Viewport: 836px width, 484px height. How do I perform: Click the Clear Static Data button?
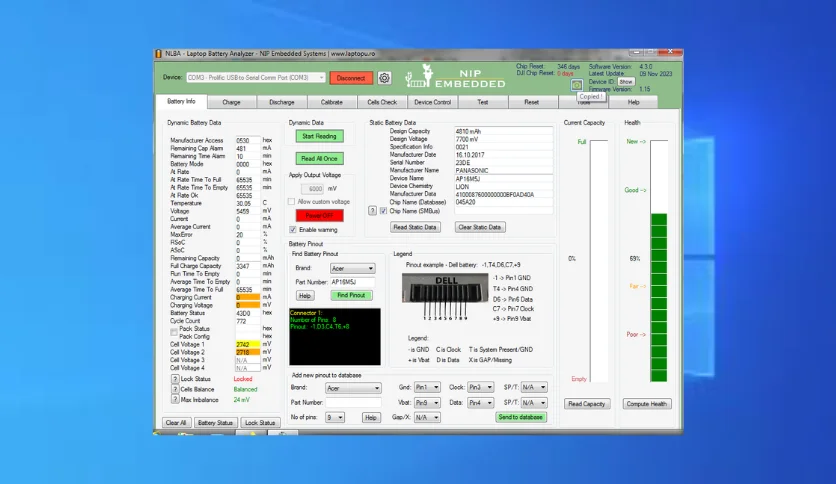click(x=480, y=227)
